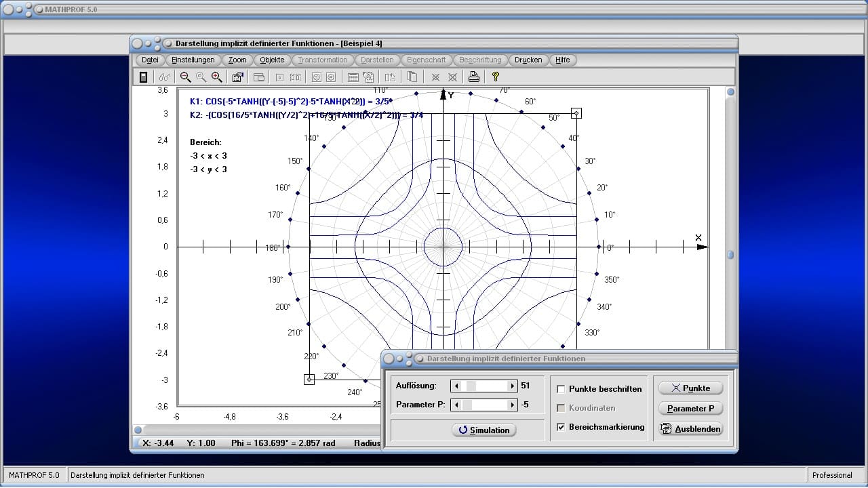Click the horizontal scrollbar left knob
Image resolution: width=868 pixels, height=488 pixels.
pyautogui.click(x=138, y=430)
